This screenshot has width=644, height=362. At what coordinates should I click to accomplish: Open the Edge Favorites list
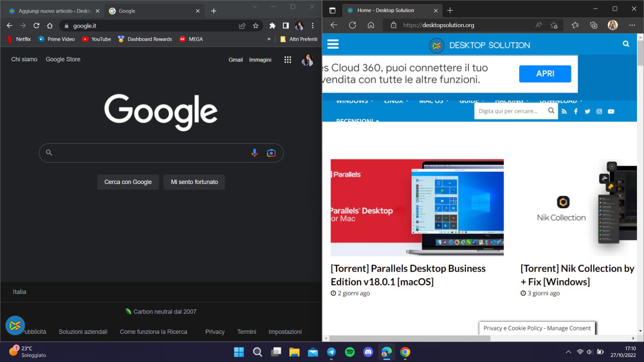click(x=575, y=25)
